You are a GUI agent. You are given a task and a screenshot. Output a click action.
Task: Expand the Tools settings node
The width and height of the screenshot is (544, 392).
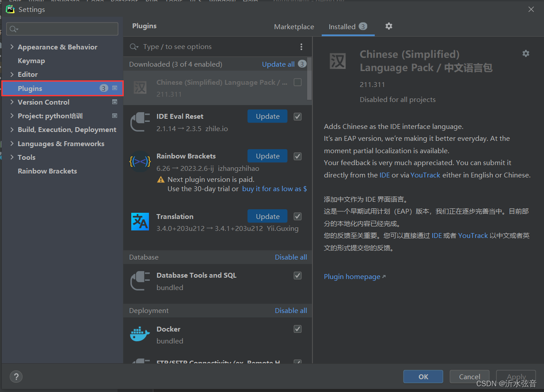click(x=12, y=157)
